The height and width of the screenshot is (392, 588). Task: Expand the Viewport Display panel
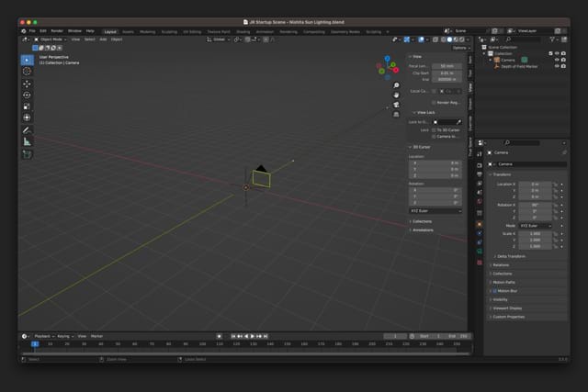pos(507,308)
